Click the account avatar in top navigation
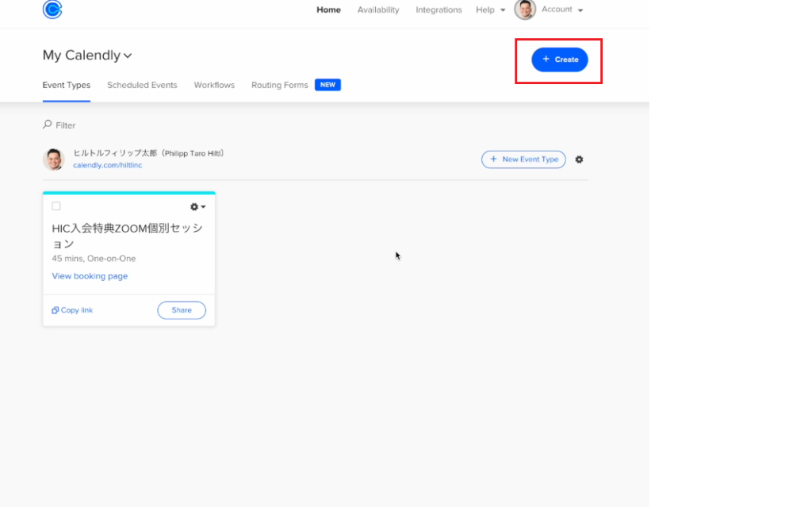 pos(525,10)
